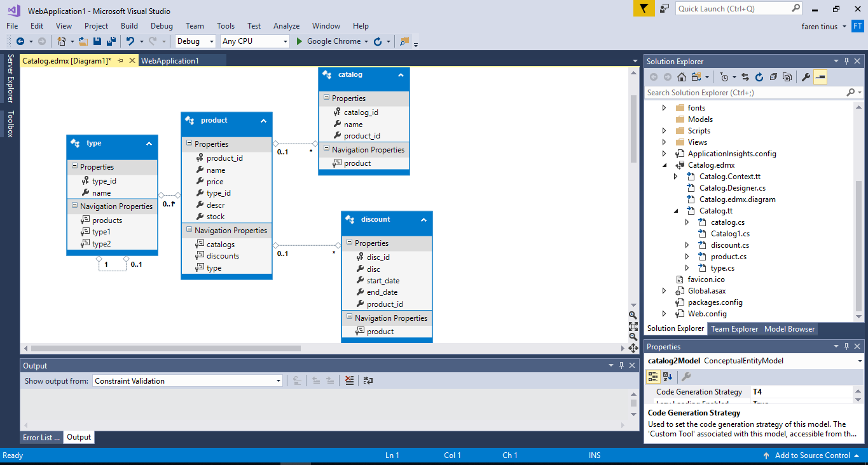The width and height of the screenshot is (868, 465).
Task: Switch Properties panel to Categorized view
Action: point(652,376)
